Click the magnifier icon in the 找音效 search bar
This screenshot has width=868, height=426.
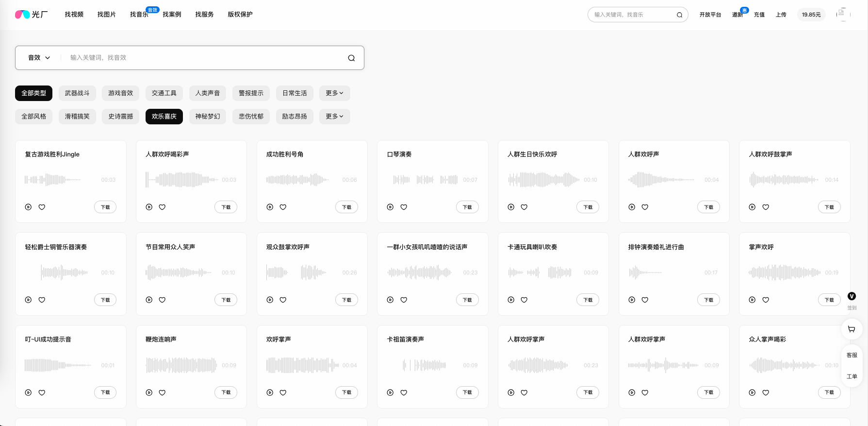pyautogui.click(x=351, y=58)
